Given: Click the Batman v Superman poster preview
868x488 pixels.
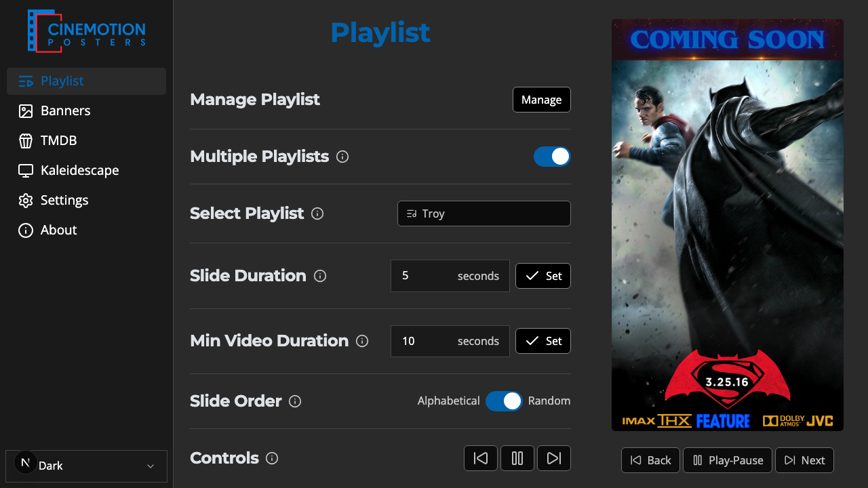Looking at the screenshot, I should pyautogui.click(x=728, y=225).
